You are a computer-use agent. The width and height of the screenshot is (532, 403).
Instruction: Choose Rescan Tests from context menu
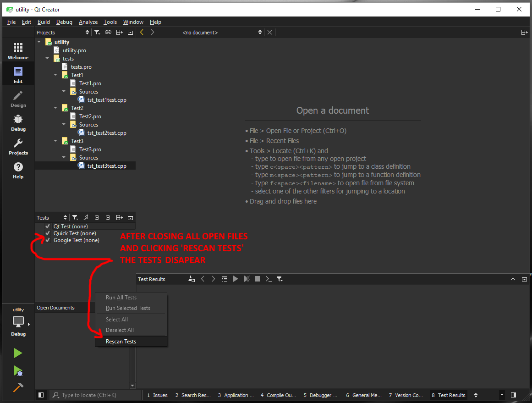pos(121,342)
